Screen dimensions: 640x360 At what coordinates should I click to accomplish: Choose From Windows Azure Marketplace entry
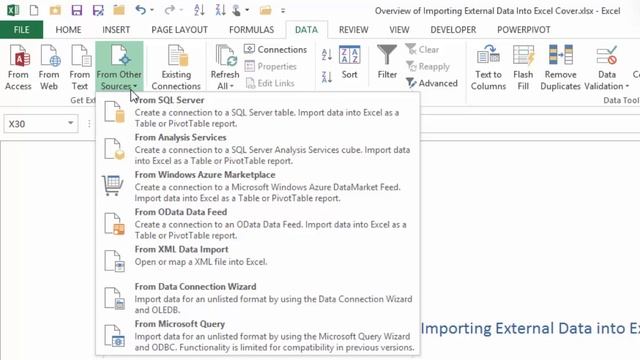(258, 186)
